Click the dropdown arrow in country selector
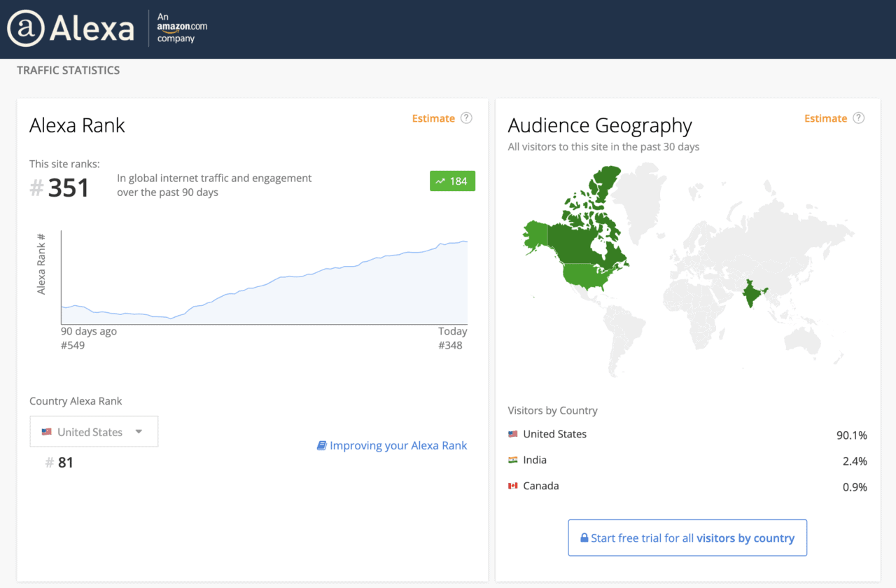The image size is (896, 588). 139,432
